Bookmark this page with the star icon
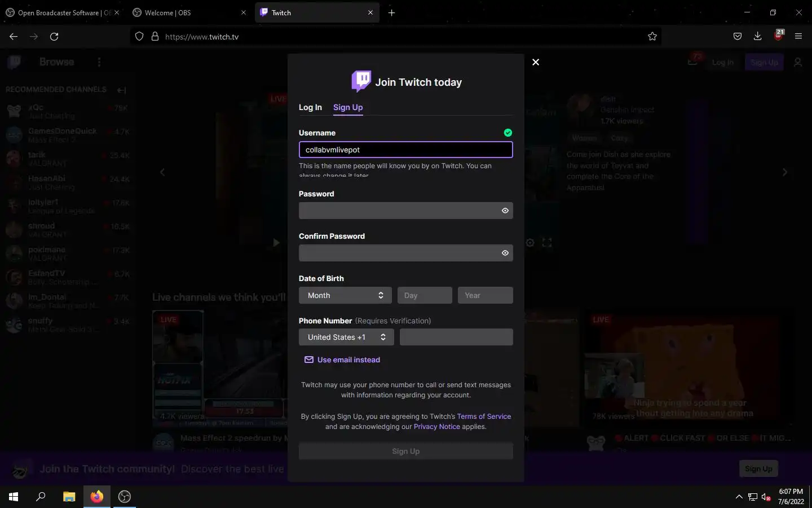Screen dimensions: 812x508 point(652,36)
